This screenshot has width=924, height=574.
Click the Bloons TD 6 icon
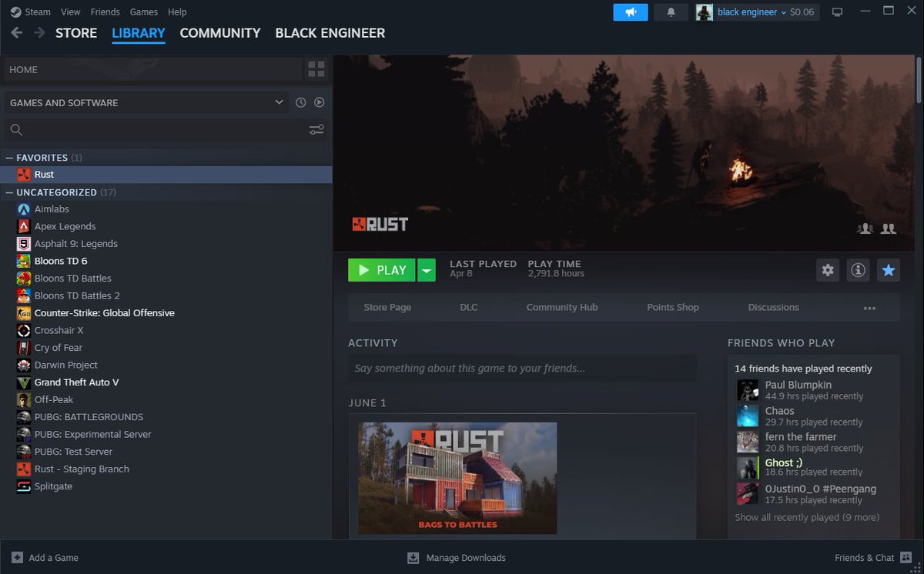tap(24, 261)
